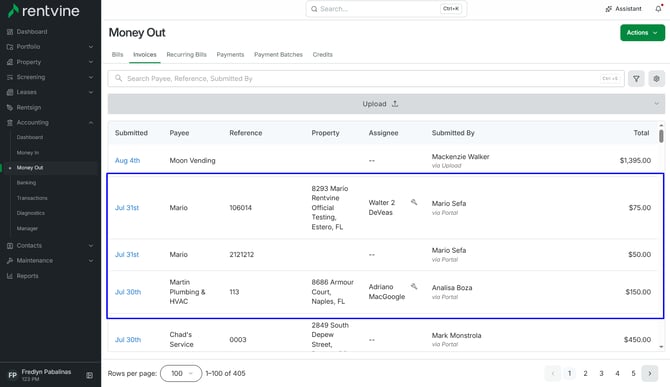The image size is (670, 387).
Task: Open Diagnostics under Accounting
Action: [x=31, y=213]
